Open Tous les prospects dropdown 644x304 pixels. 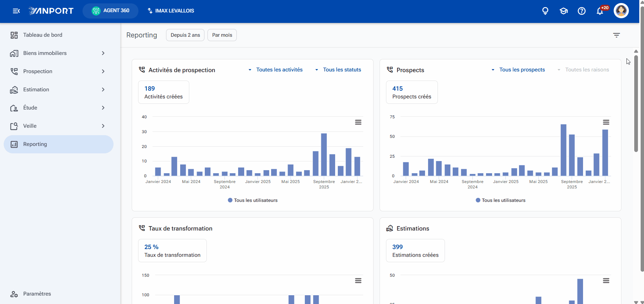pos(518,70)
